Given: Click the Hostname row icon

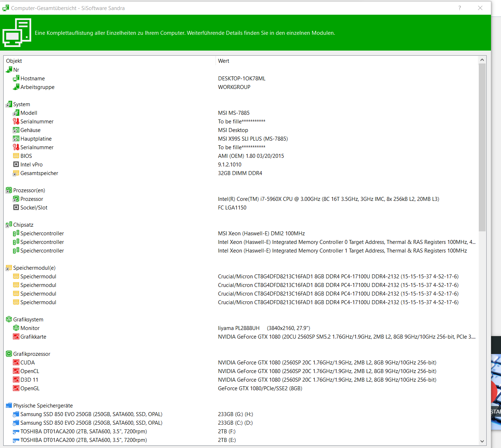Looking at the screenshot, I should click(16, 78).
